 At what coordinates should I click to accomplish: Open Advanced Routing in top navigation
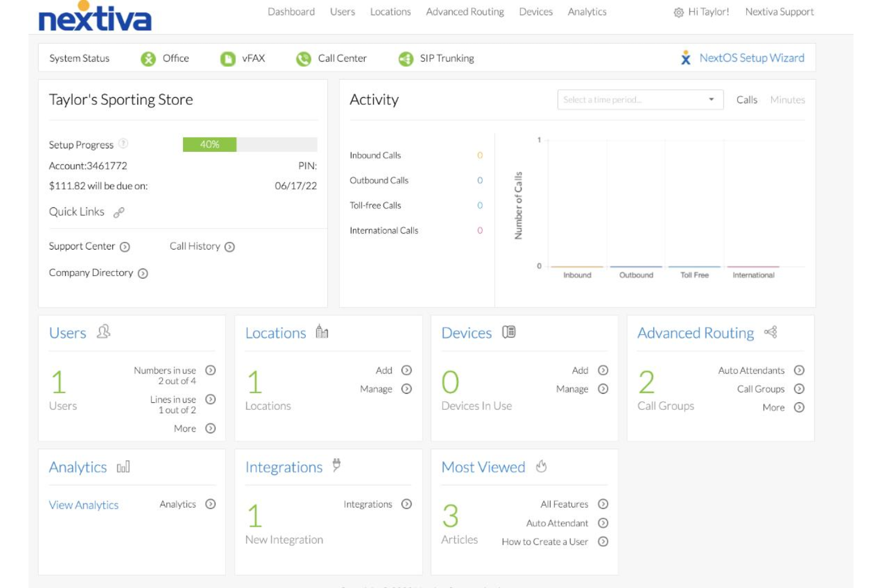(465, 12)
